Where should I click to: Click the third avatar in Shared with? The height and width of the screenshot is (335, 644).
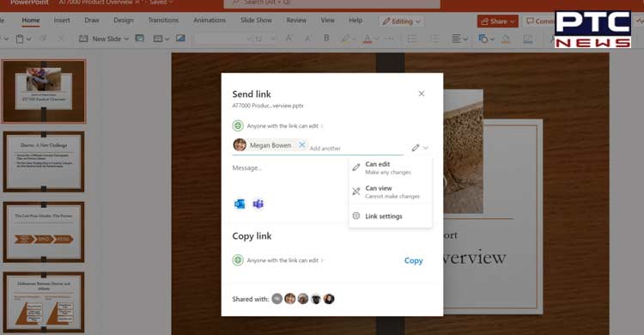pyautogui.click(x=303, y=299)
